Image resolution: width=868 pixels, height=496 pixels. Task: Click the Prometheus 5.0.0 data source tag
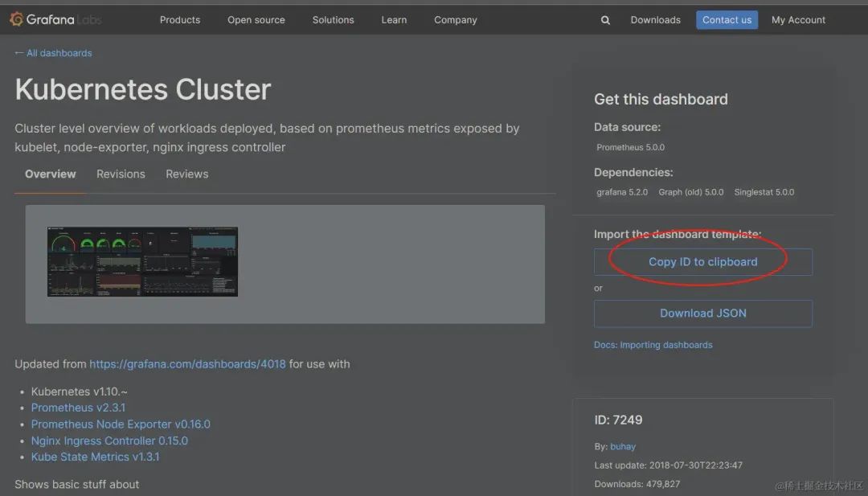631,147
